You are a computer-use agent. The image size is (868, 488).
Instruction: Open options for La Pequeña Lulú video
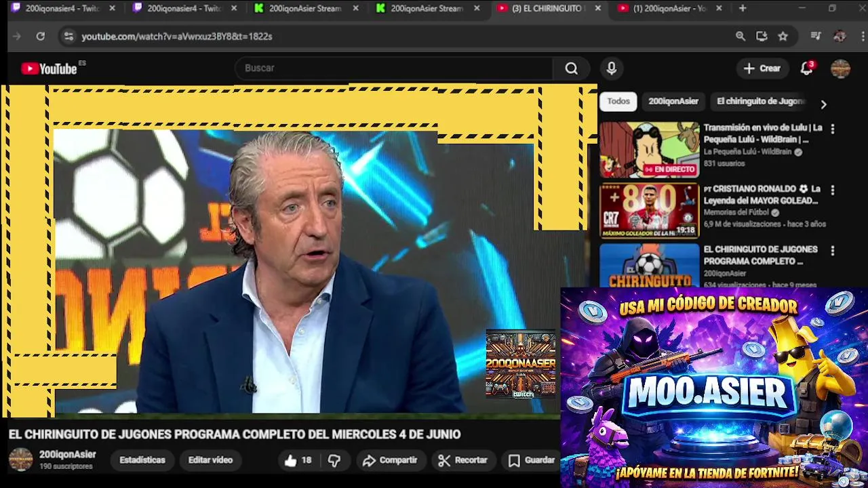pos(833,129)
